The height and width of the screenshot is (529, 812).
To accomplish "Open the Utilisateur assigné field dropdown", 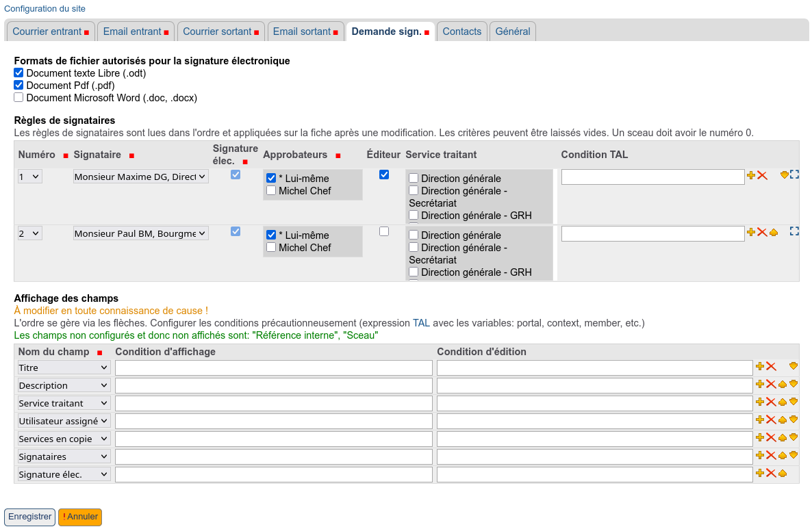I will point(64,421).
